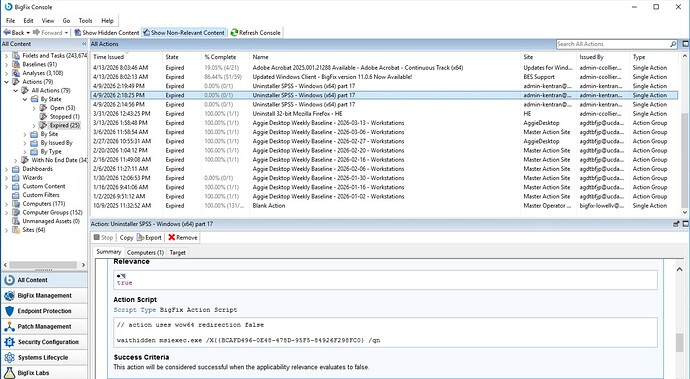Select the Adobe Acrobat 2025.001.21288 action row
The image size is (690, 379).
pyautogui.click(x=384, y=68)
